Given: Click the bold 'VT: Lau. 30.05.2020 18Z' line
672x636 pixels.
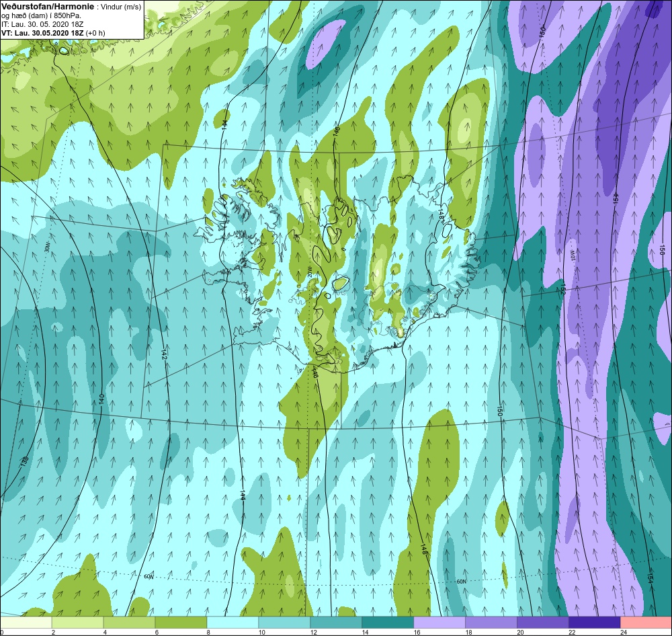Looking at the screenshot, I should [43, 32].
